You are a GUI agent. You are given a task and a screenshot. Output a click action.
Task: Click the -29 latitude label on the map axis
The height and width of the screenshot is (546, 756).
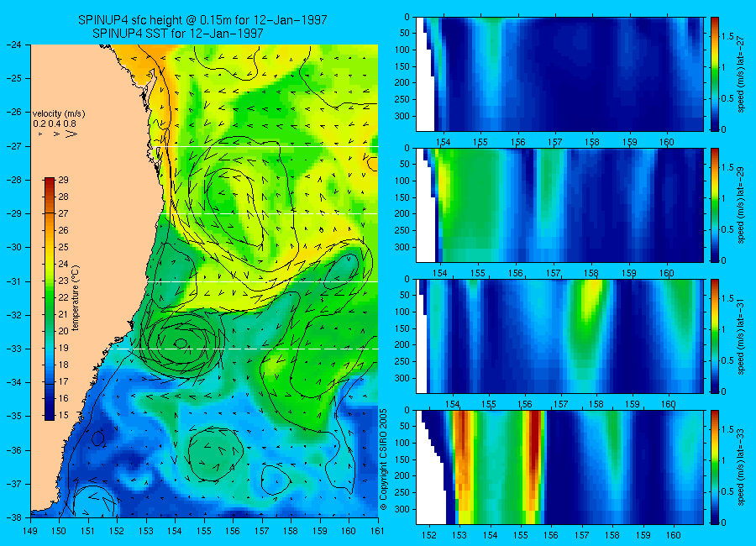(14, 213)
